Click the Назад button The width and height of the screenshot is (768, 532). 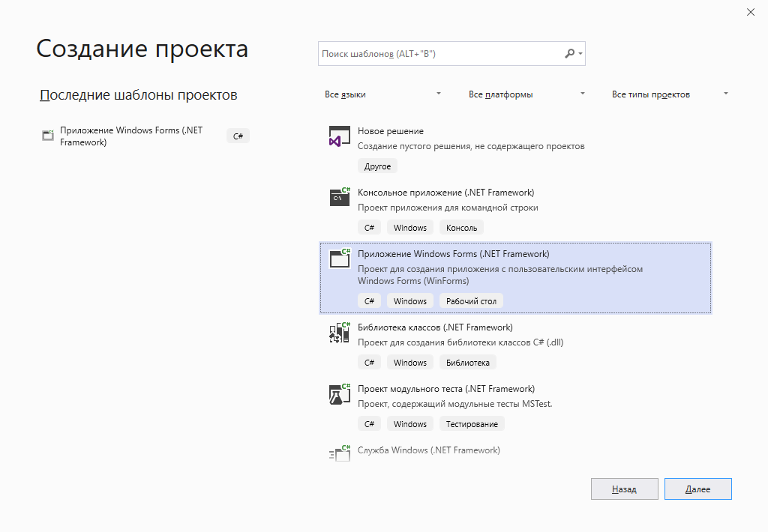pos(624,489)
